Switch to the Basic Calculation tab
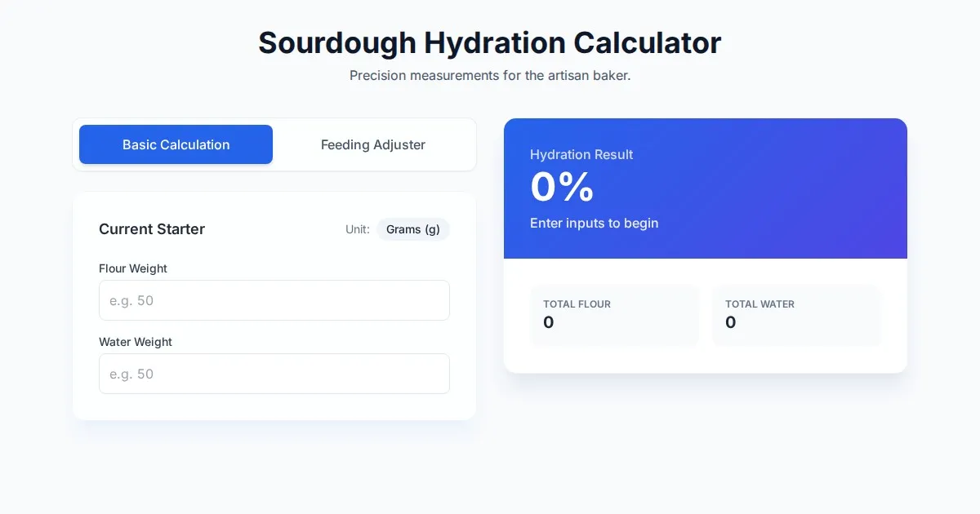This screenshot has height=514, width=980. (x=176, y=144)
